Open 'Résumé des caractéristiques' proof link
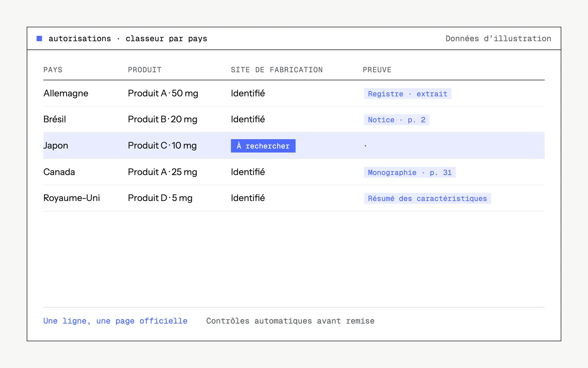This screenshot has height=368, width=588. (427, 199)
